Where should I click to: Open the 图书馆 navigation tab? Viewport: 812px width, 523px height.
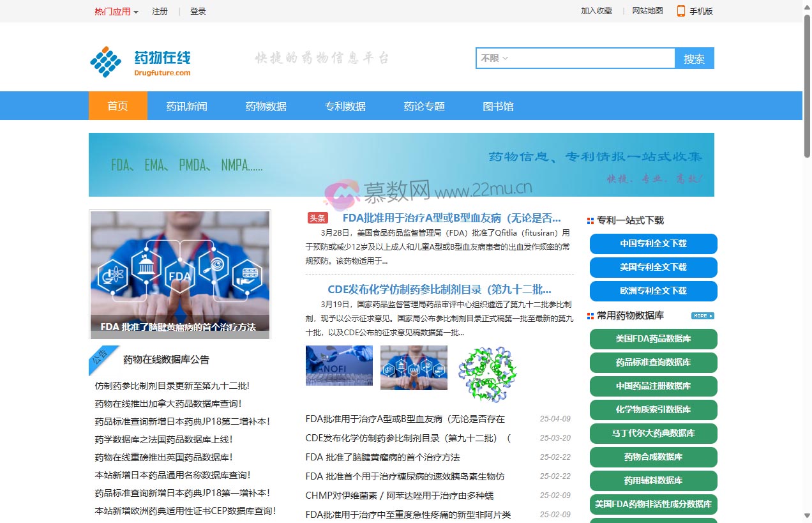click(x=498, y=106)
